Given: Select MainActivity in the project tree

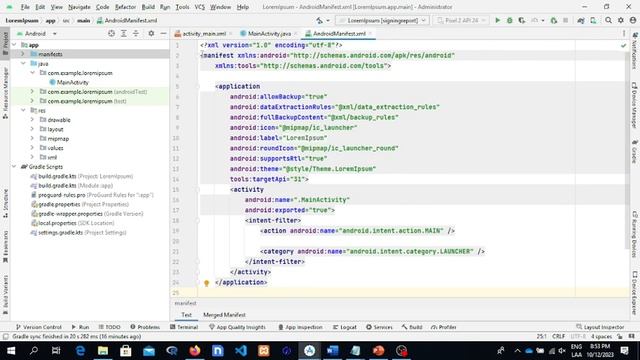Looking at the screenshot, I should (72, 82).
